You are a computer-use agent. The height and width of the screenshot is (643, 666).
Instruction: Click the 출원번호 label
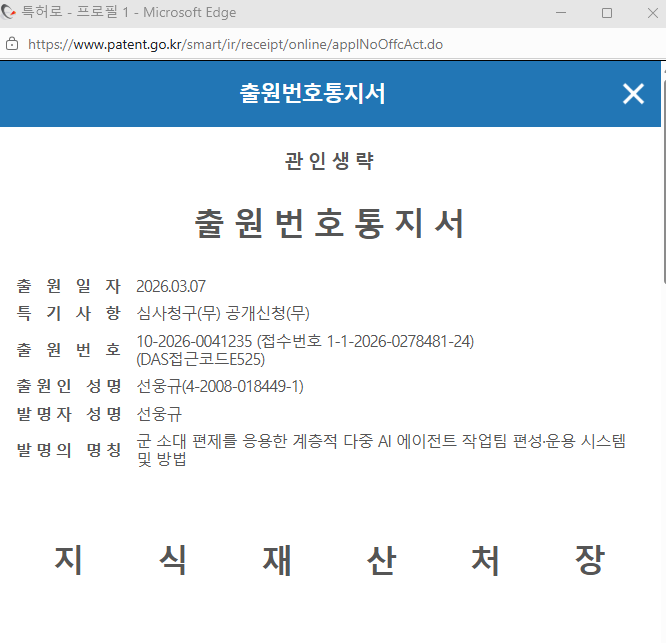69,350
